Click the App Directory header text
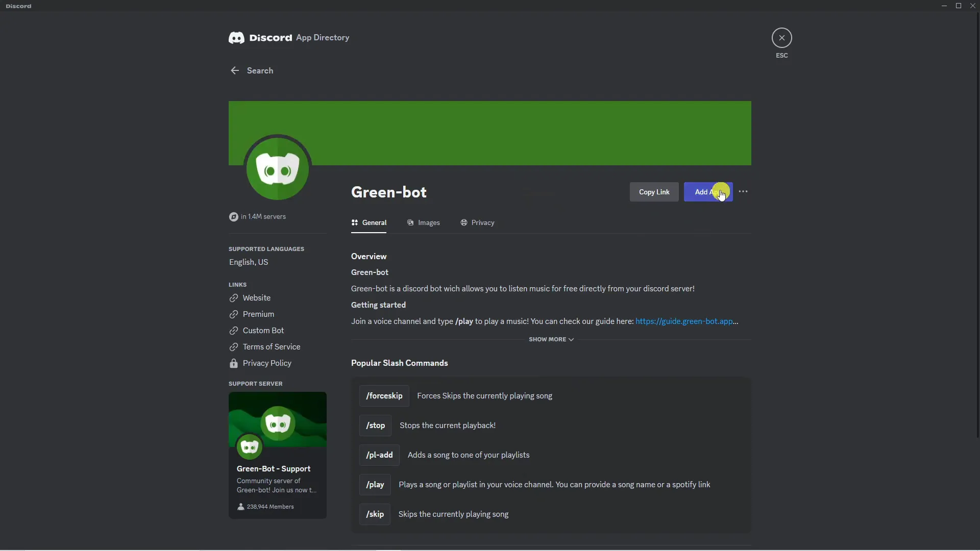The height and width of the screenshot is (551, 980). [x=323, y=38]
